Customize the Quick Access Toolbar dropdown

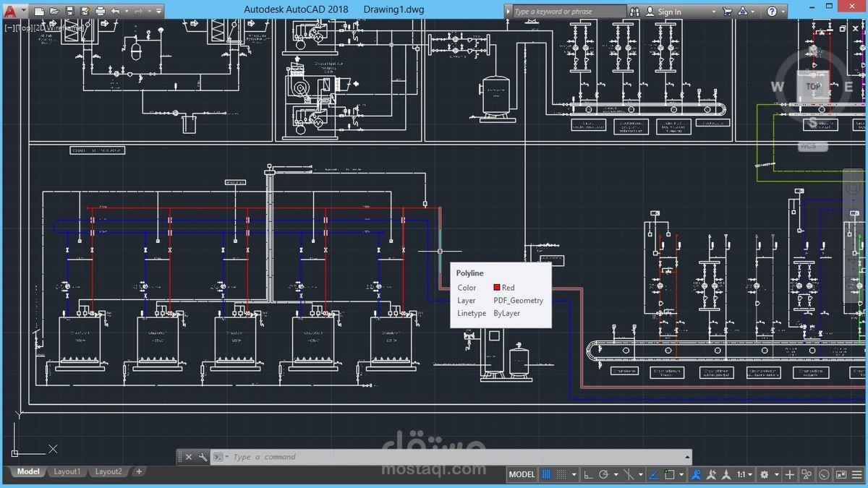(x=158, y=11)
